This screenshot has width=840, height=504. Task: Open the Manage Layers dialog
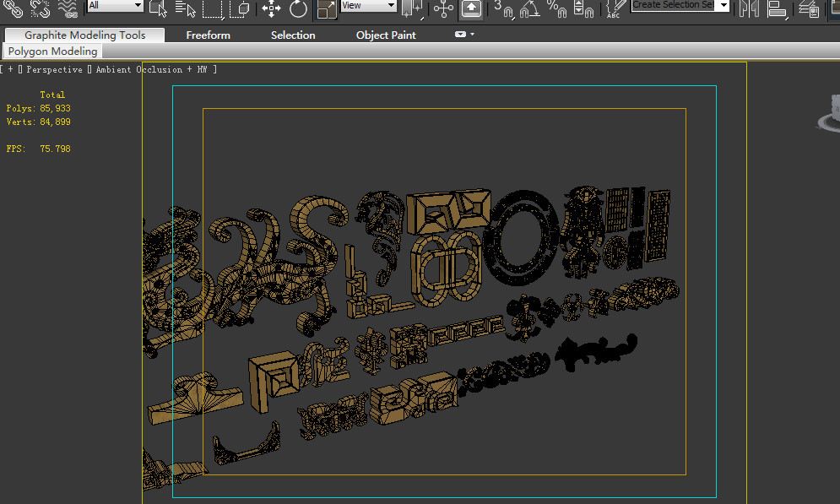pyautogui.click(x=809, y=8)
